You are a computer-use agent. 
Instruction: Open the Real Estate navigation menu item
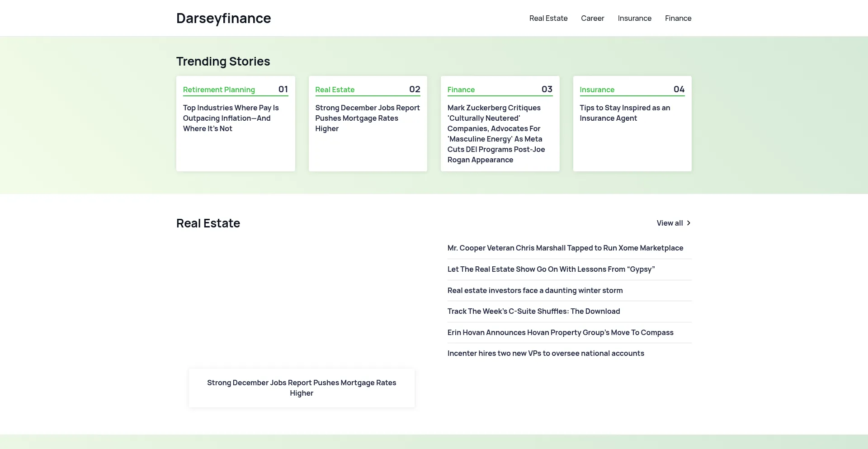click(548, 18)
